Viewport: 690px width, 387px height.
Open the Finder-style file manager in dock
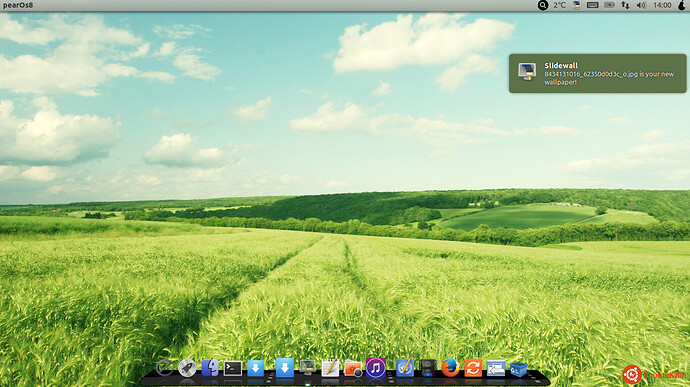210,368
